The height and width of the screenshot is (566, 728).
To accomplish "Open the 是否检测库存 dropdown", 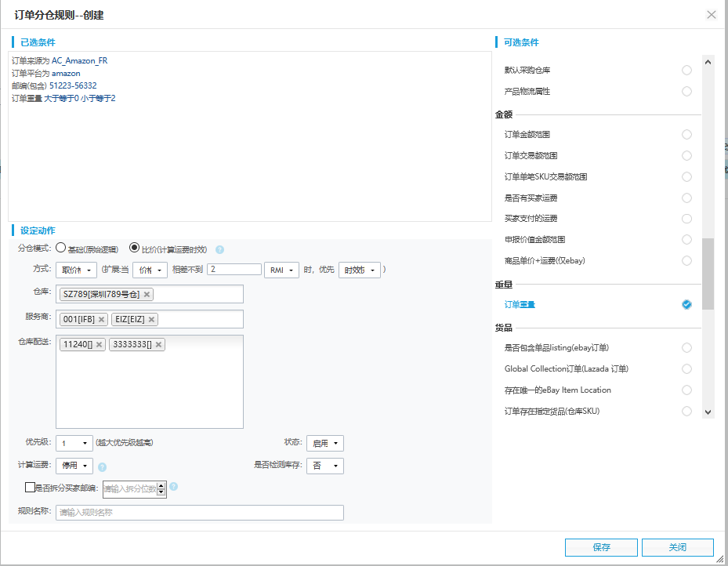I will pos(325,466).
